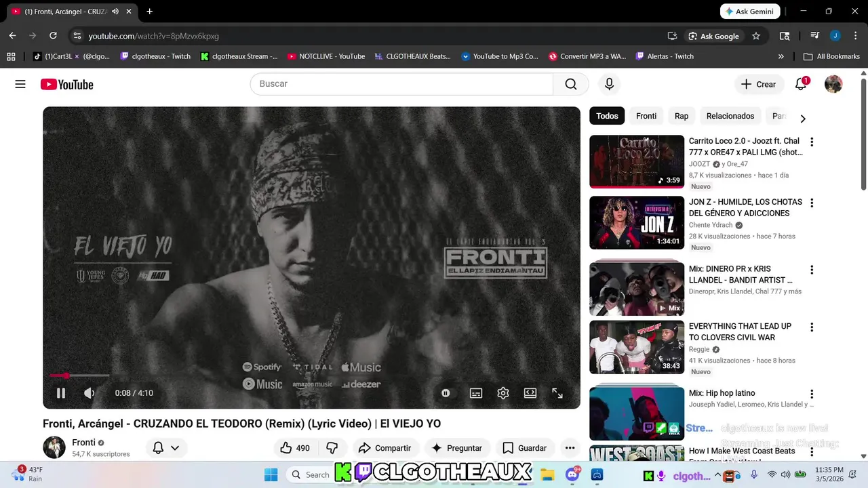Open the YouTube to Mp3 Co... bookmark

(x=500, y=56)
